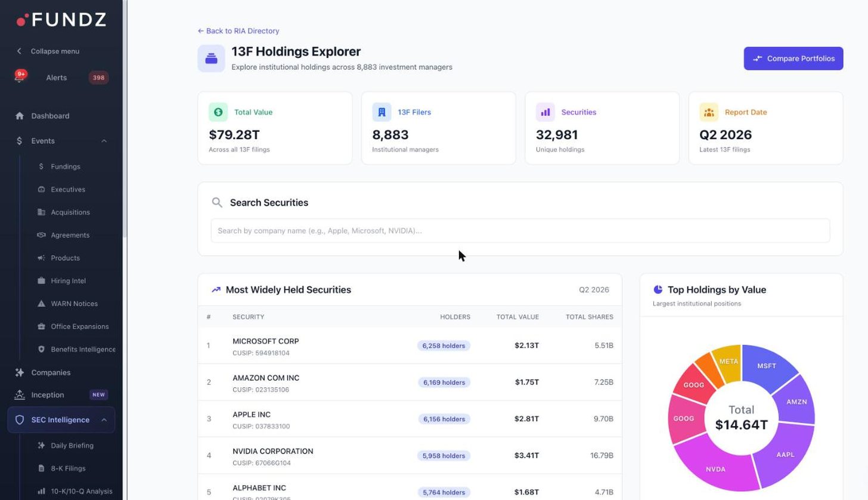Image resolution: width=868 pixels, height=500 pixels.
Task: Click the Office Expansions icon
Action: pyautogui.click(x=41, y=326)
